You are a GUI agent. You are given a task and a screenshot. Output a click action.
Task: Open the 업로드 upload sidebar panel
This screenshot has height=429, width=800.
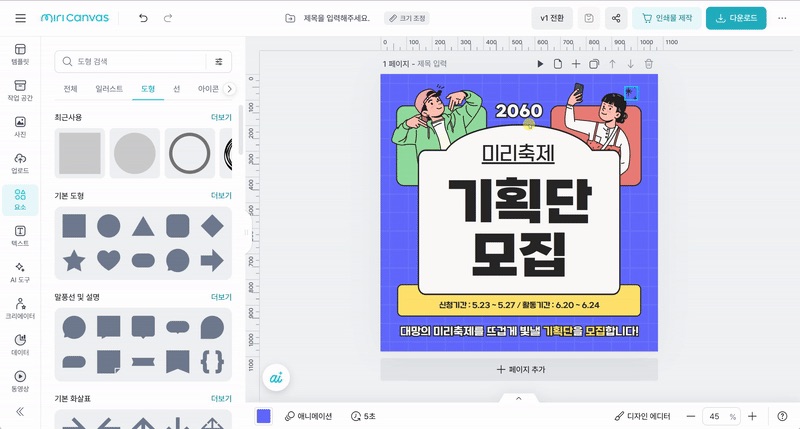pos(20,162)
